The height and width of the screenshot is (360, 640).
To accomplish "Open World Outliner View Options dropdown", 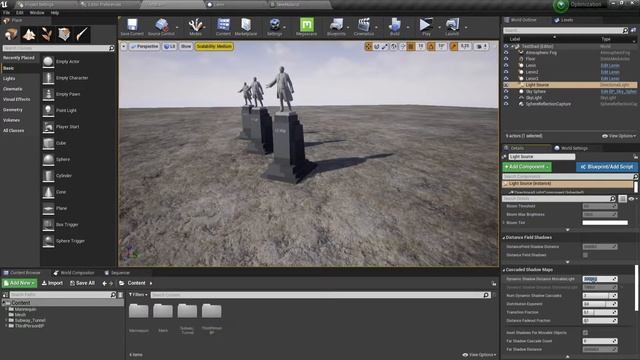I will coord(619,136).
